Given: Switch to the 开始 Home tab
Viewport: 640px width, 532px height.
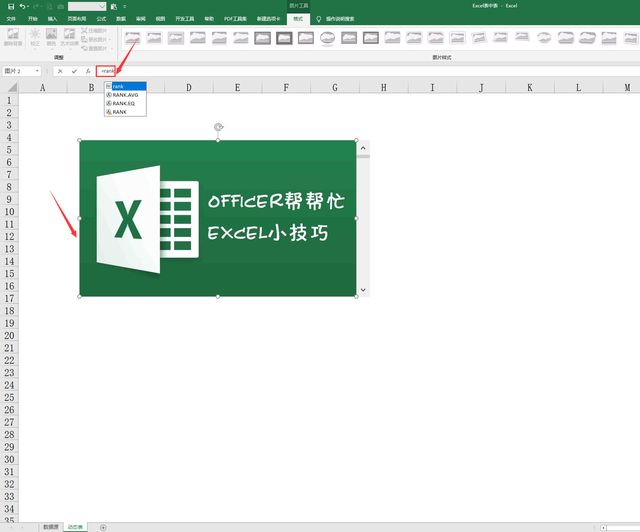Looking at the screenshot, I should [33, 19].
